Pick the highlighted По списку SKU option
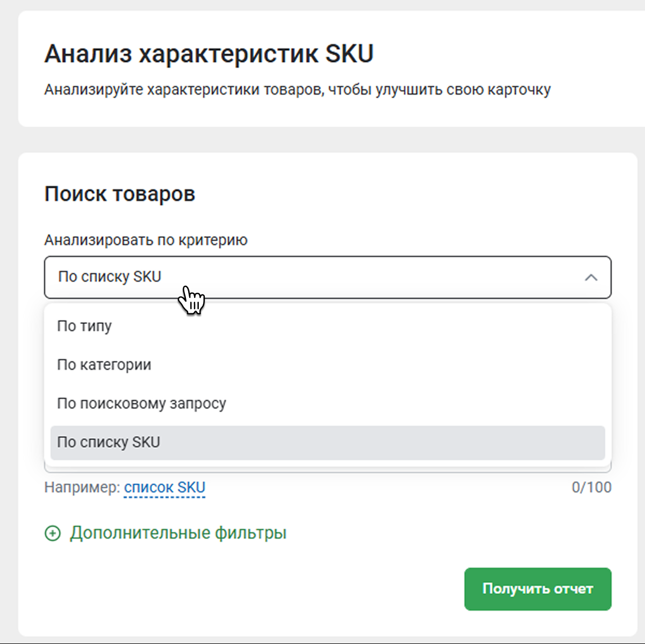This screenshot has height=644, width=645. [109, 442]
